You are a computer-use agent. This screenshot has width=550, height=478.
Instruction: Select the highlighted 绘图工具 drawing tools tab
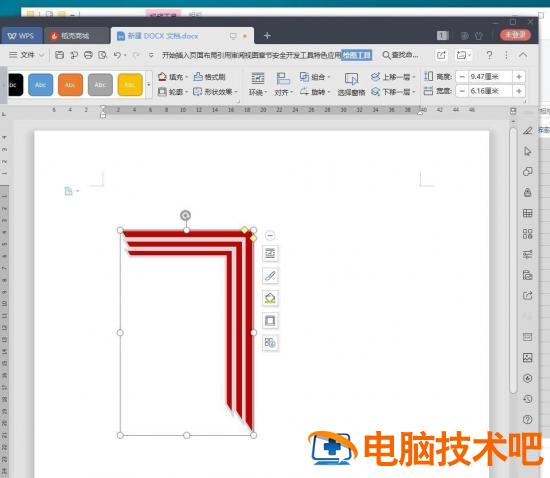356,55
